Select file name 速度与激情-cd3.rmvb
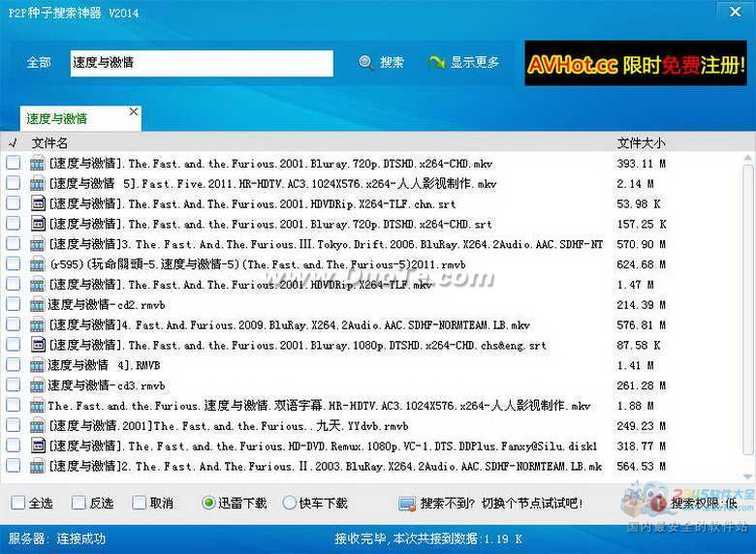The height and width of the screenshot is (554, 756). click(107, 385)
